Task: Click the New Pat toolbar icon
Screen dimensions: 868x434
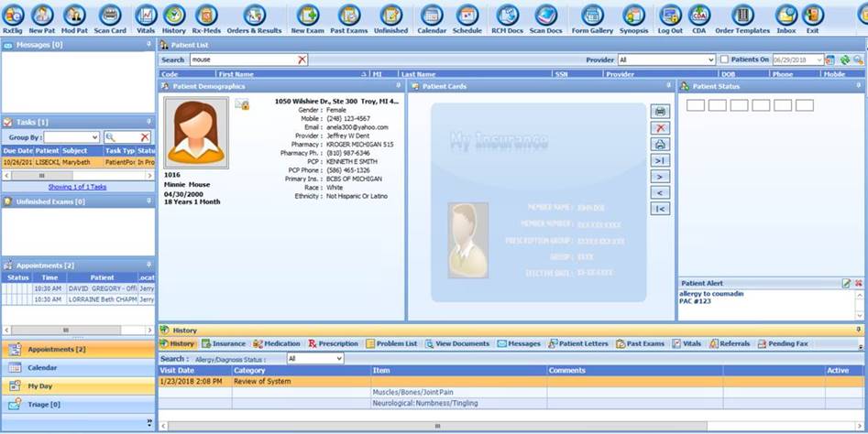Action: click(x=43, y=18)
